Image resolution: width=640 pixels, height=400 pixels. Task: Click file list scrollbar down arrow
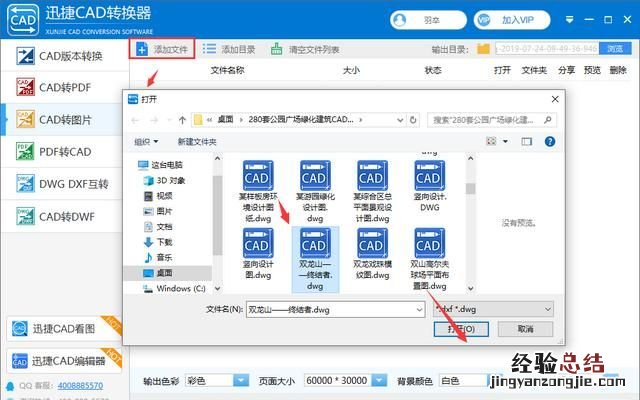coord(470,288)
